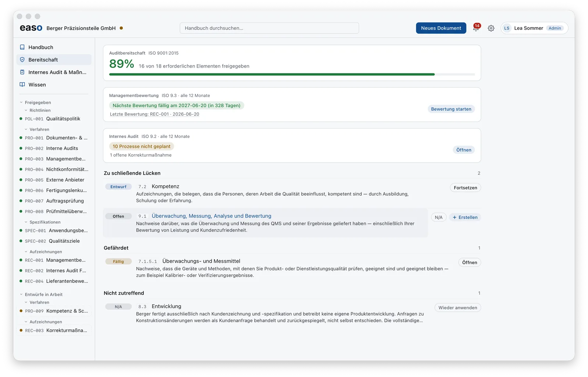Collapse the Aufzeichnungen group under Freigegeben
This screenshot has height=377, width=588.
26,252
